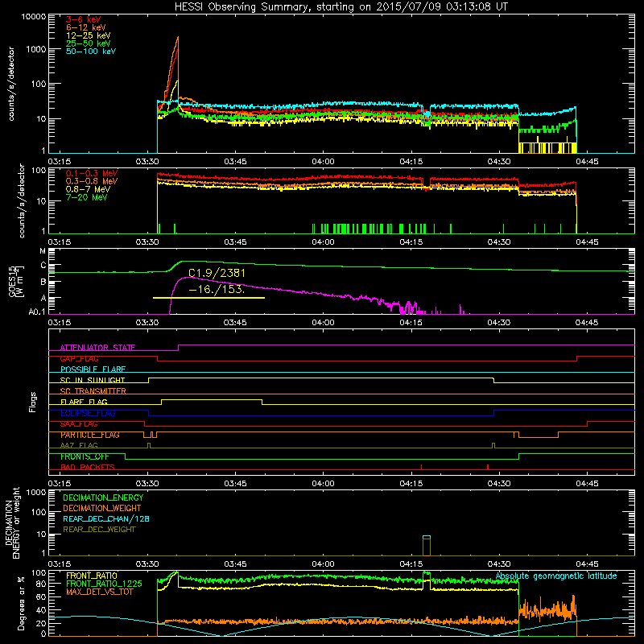Screen dimensions: 644x644
Task: Select the 12-25 keV legend label
Action: coord(89,35)
